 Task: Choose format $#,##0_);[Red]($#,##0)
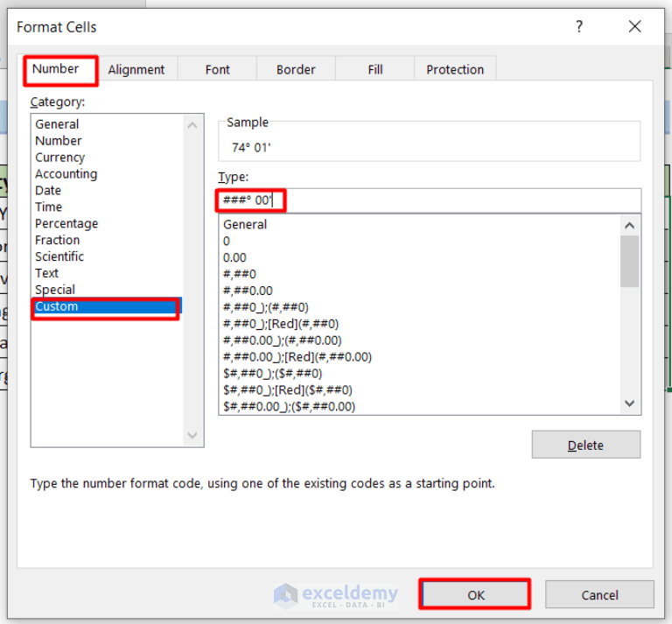[420, 390]
